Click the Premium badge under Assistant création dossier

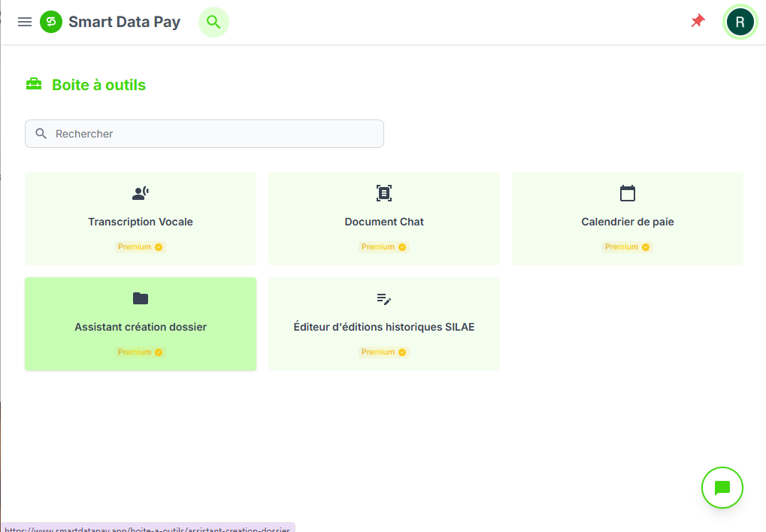141,352
